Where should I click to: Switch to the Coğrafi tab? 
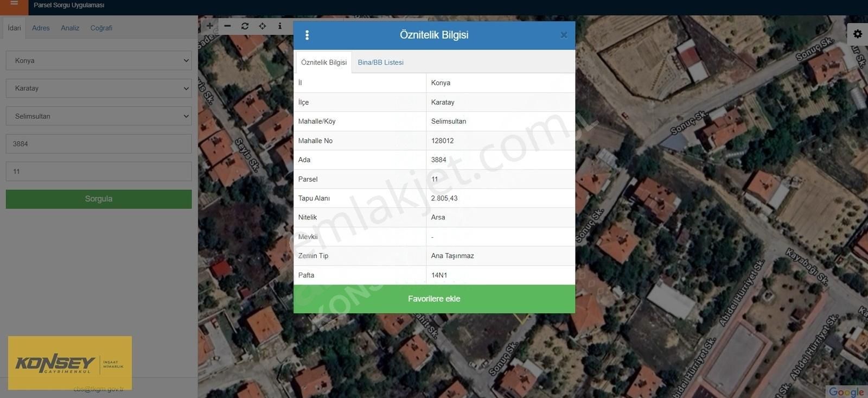pos(101,28)
